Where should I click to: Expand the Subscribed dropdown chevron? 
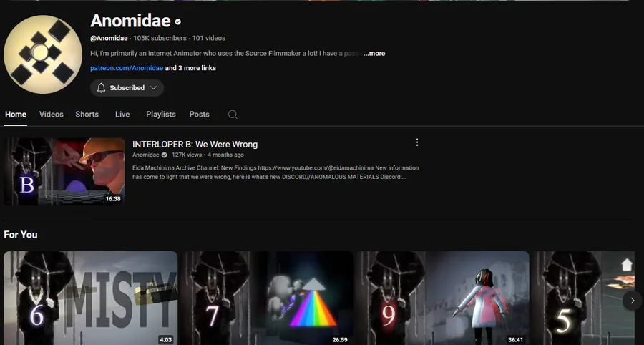coord(154,87)
